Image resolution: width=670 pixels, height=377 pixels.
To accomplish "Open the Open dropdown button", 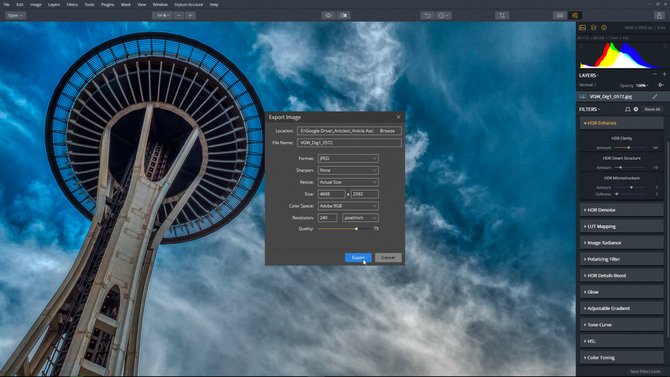I will pos(15,15).
